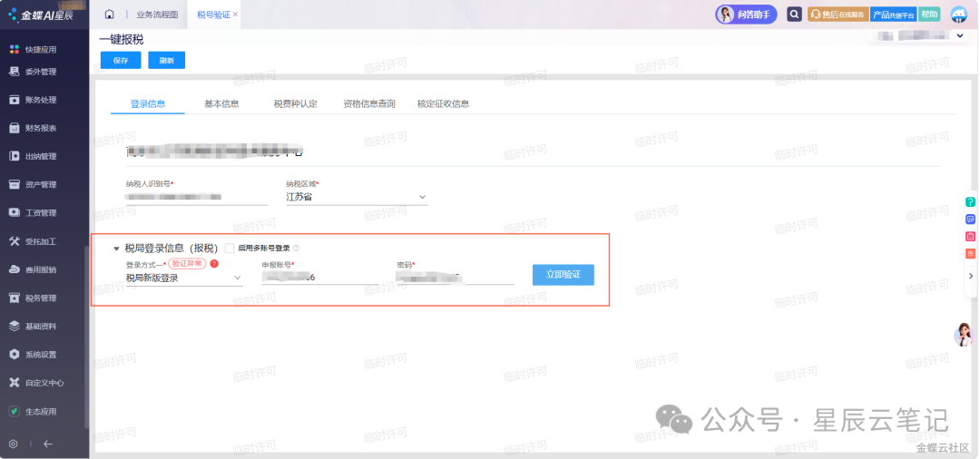The image size is (980, 459).
Task: Open 售后在线服务 button
Action: tap(838, 15)
